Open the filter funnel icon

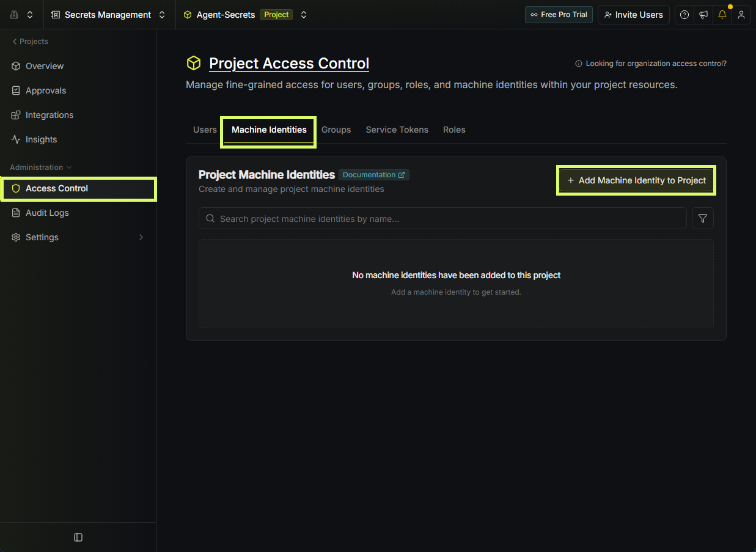[703, 218]
